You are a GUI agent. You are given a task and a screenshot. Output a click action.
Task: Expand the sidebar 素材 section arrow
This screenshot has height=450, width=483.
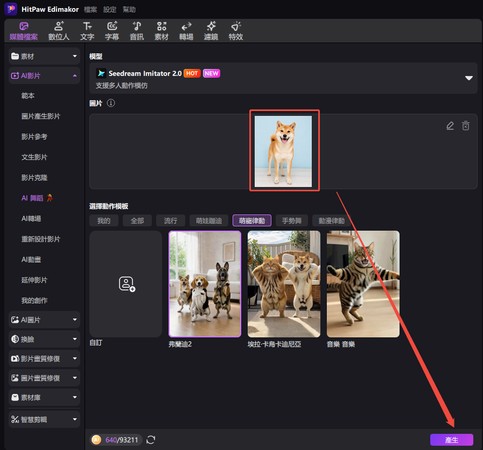point(75,56)
